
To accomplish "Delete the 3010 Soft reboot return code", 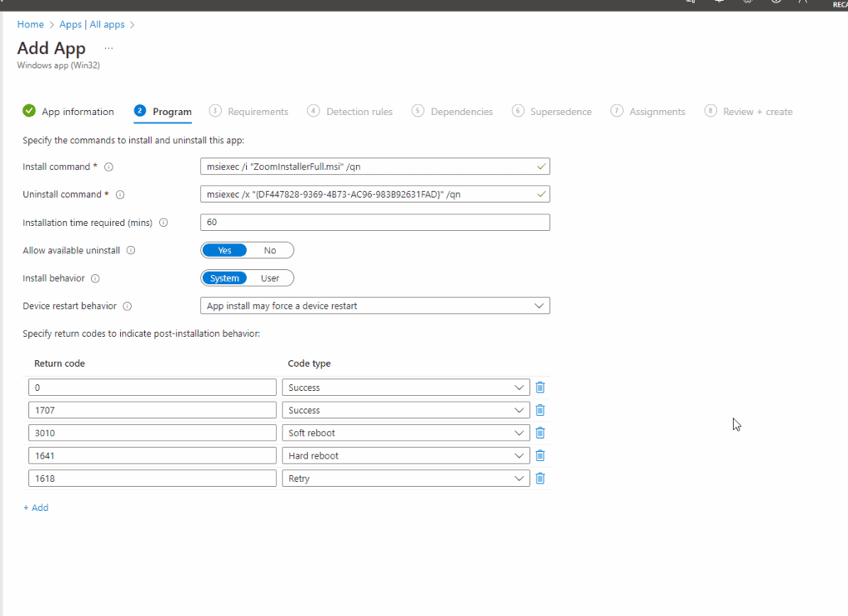I will pyautogui.click(x=539, y=432).
